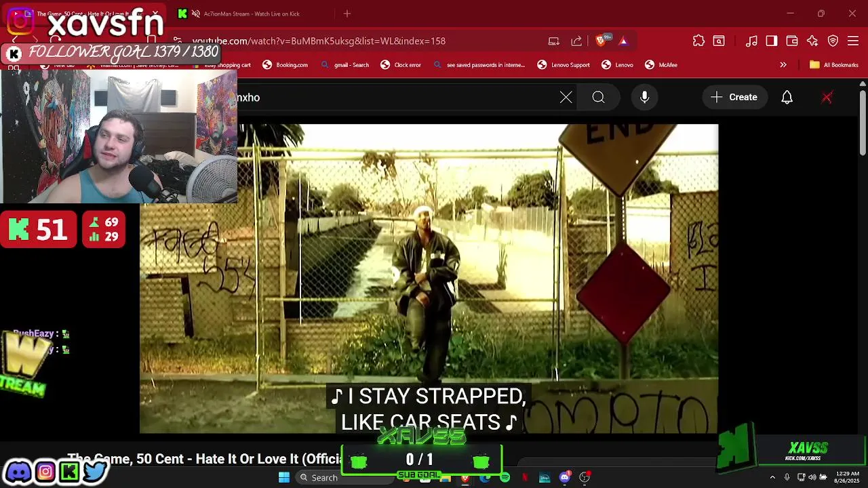Screen dimensions: 868x488
Task: Click the page vertical scrollbar thumb
Action: pyautogui.click(x=863, y=123)
